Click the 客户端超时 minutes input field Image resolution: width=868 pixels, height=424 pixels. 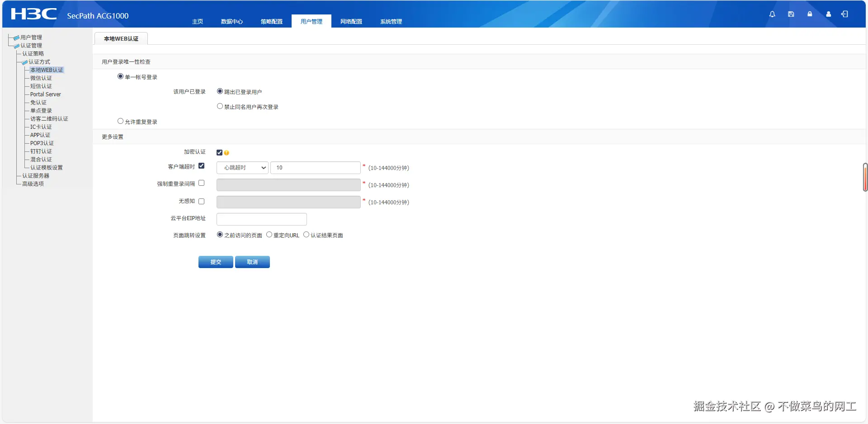click(316, 168)
